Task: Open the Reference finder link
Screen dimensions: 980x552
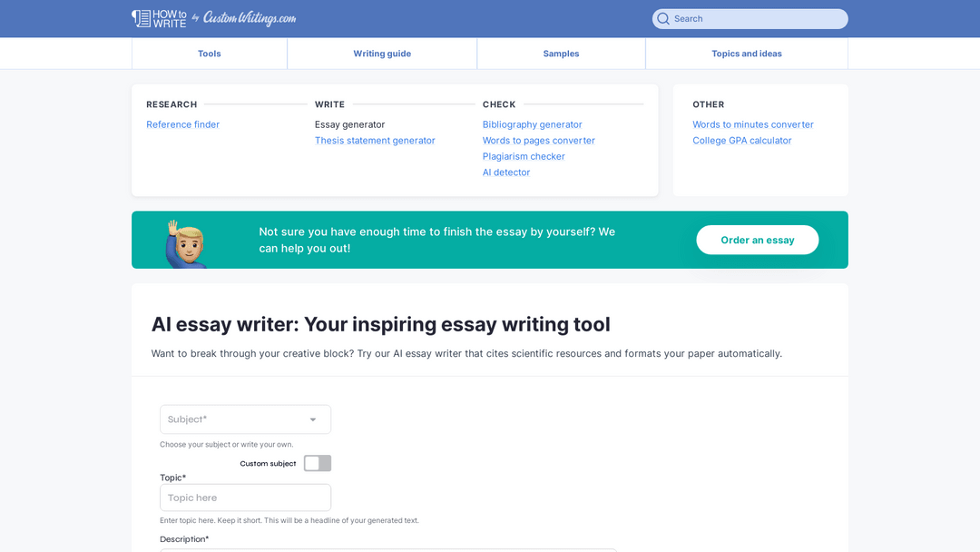Action: [182, 124]
